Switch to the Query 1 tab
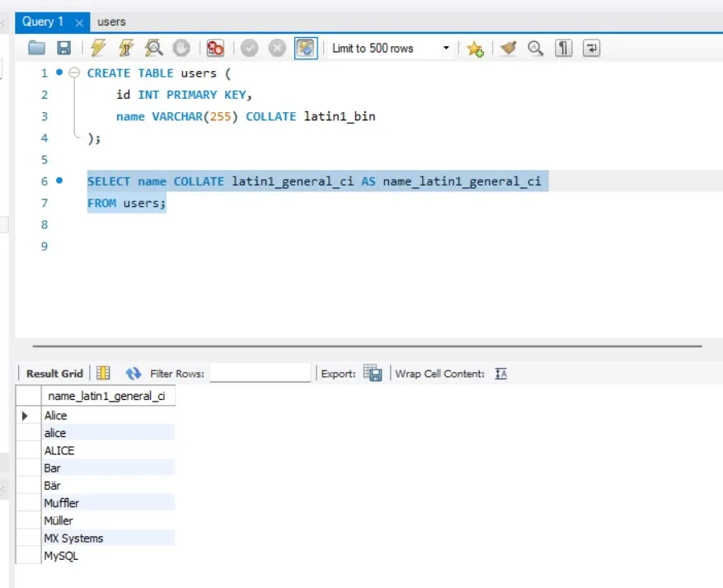 43,21
